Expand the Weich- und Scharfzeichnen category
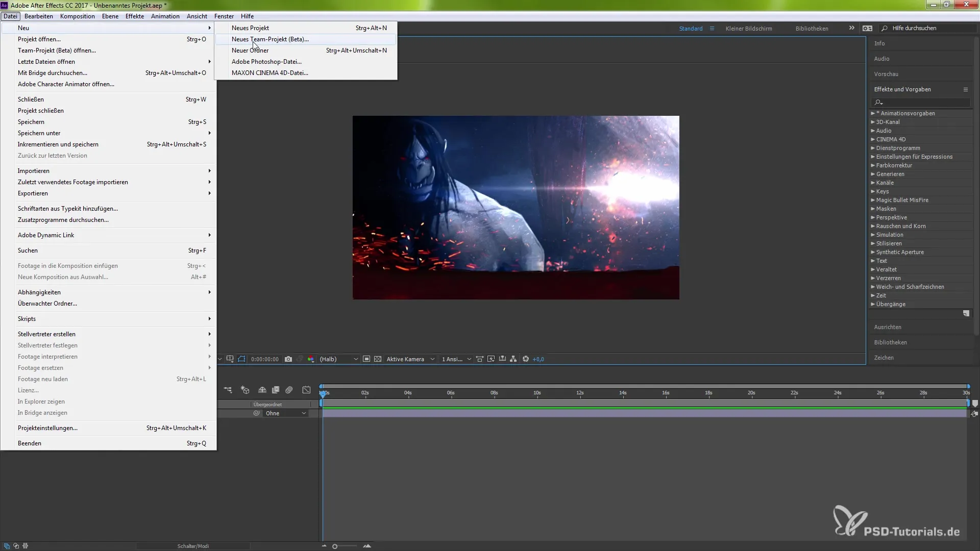Image resolution: width=980 pixels, height=551 pixels. click(x=873, y=287)
